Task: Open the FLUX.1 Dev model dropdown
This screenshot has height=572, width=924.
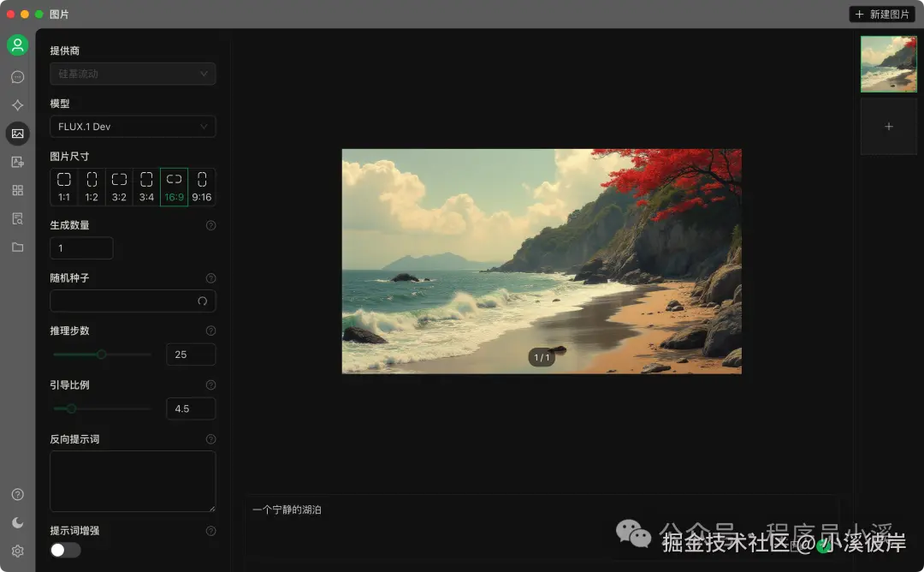Action: [x=133, y=126]
